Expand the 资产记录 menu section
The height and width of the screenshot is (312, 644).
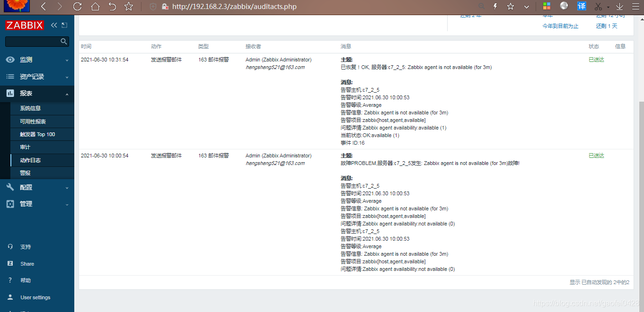[x=37, y=77]
